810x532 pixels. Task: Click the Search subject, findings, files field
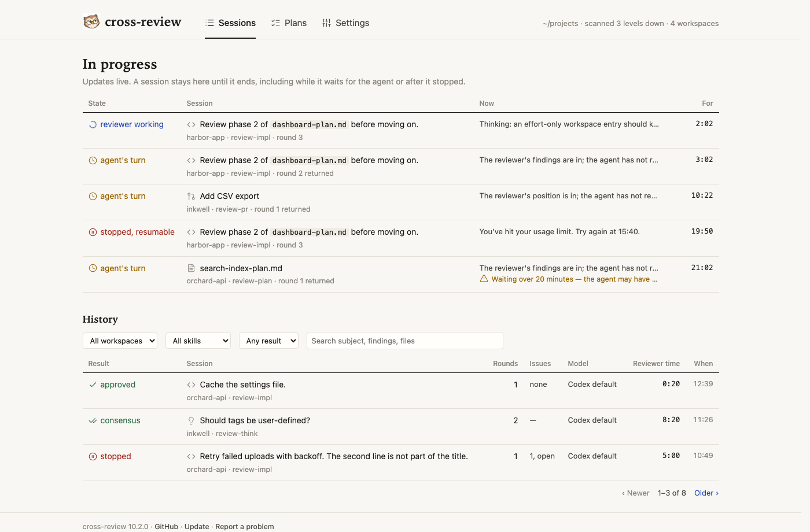(x=405, y=341)
